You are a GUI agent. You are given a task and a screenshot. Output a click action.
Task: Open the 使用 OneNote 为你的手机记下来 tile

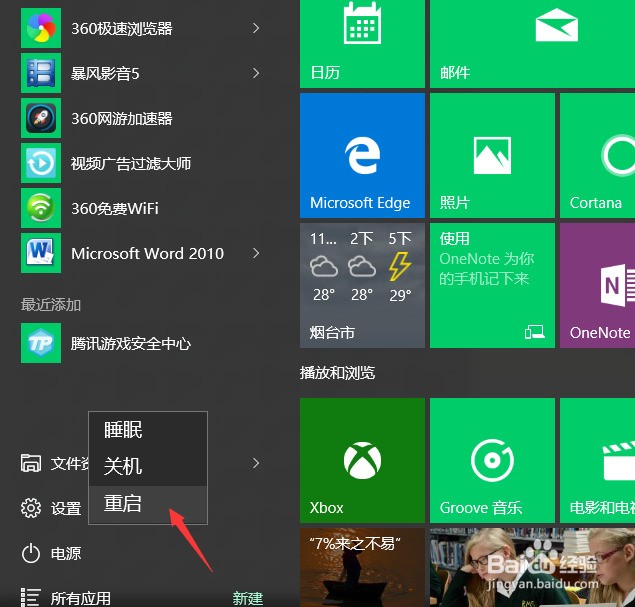point(492,285)
